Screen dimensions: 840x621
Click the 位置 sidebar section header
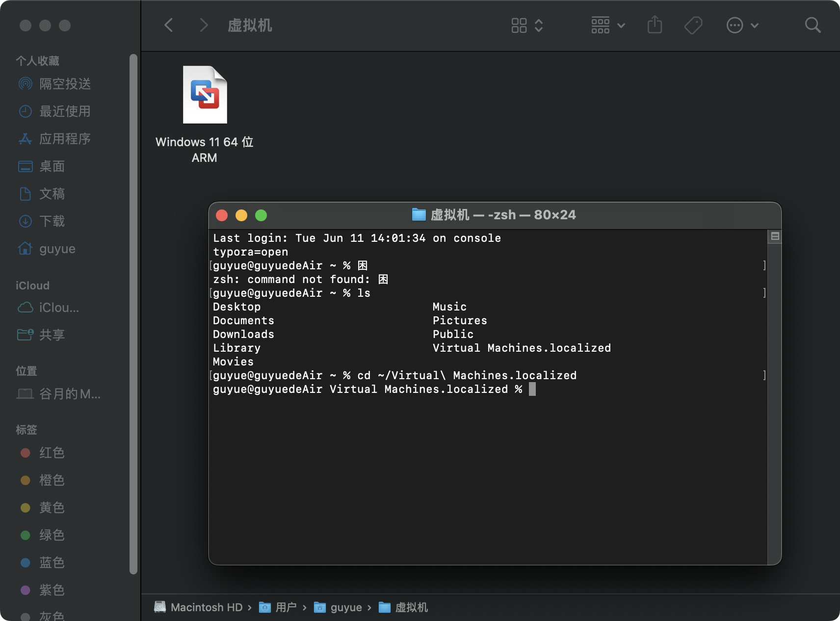tap(26, 371)
